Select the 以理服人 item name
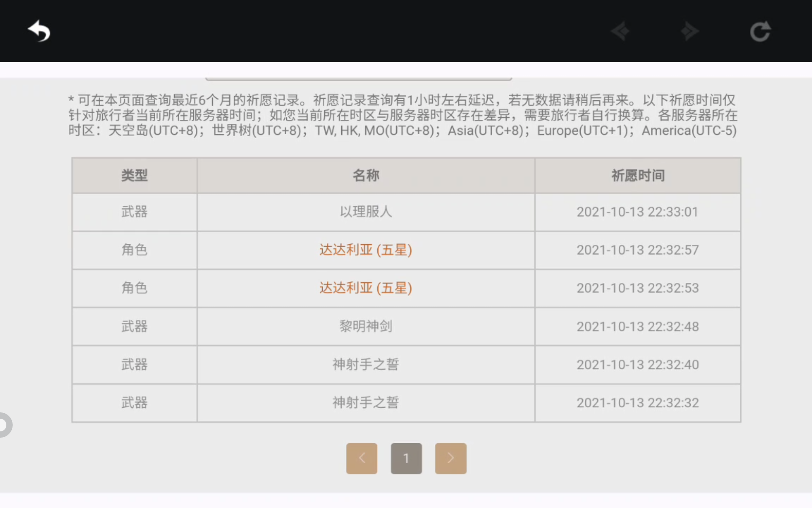Screen dimensions: 812x508 click(366, 212)
